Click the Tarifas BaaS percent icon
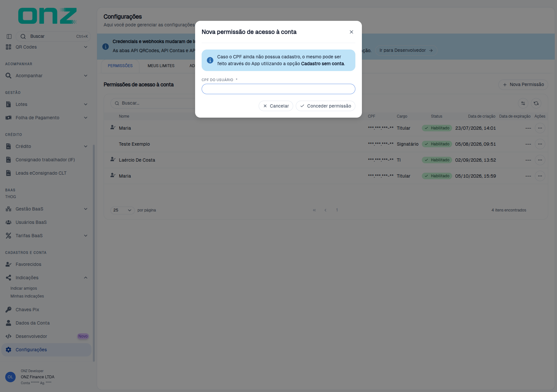 [x=8, y=236]
